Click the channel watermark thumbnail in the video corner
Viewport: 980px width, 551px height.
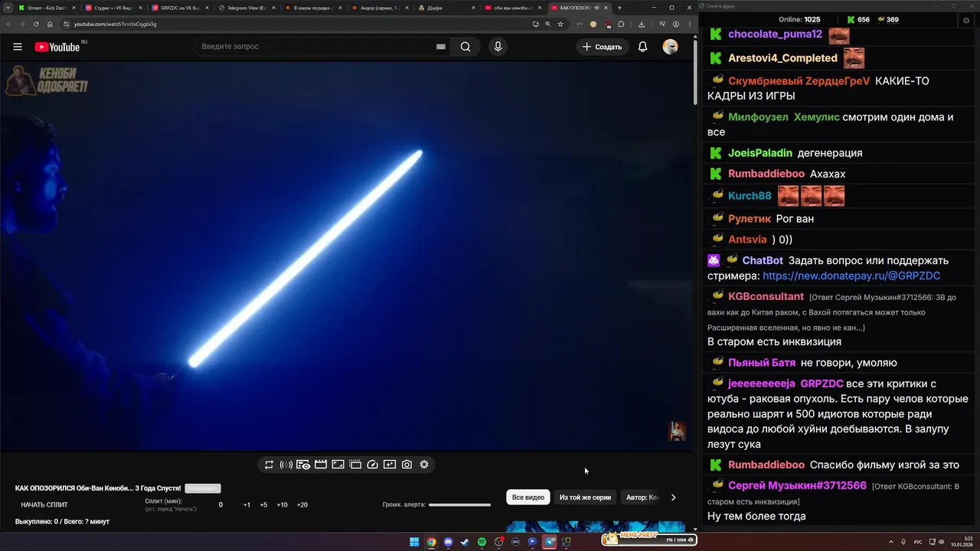[677, 431]
